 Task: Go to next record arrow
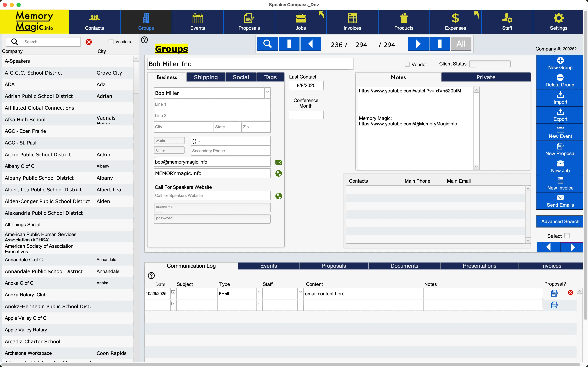pyautogui.click(x=418, y=44)
